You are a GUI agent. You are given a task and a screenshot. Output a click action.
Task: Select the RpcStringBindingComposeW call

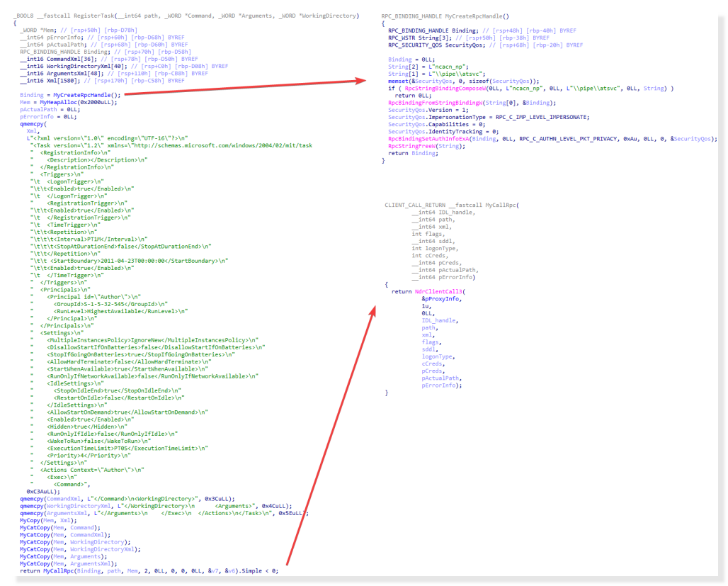(439, 88)
